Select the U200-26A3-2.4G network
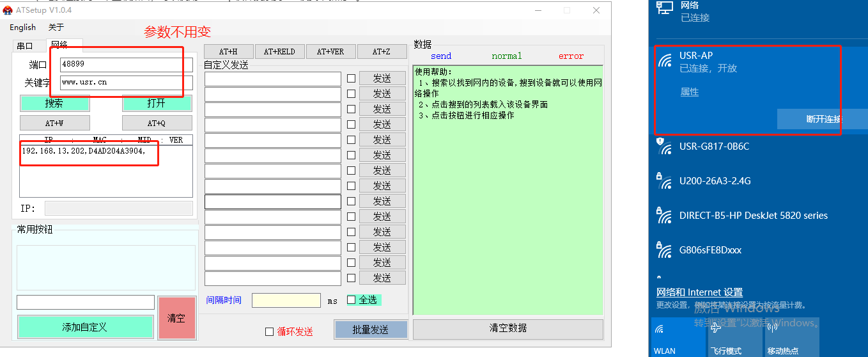 pos(715,181)
